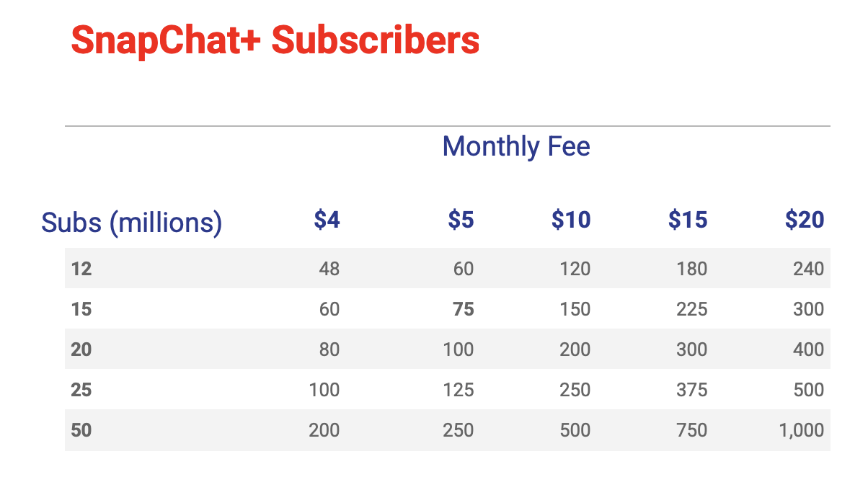Click the $4 column header
This screenshot has width=868, height=477.
pyautogui.click(x=327, y=220)
